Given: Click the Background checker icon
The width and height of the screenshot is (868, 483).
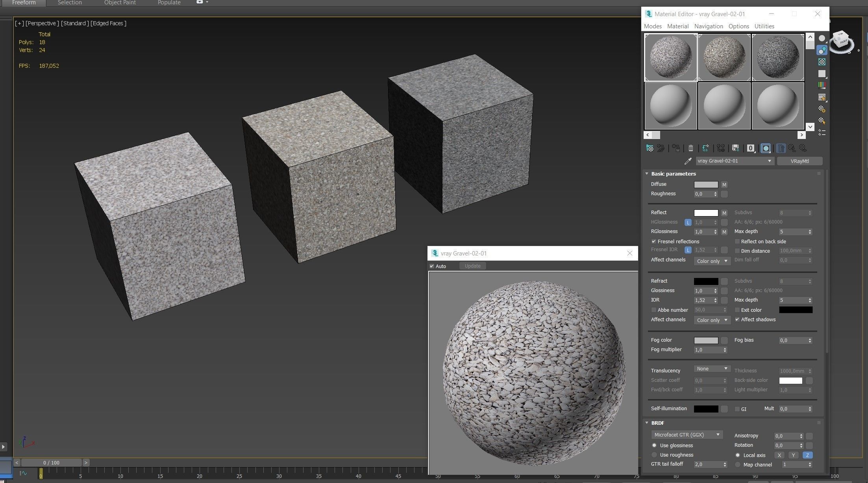Looking at the screenshot, I should point(822,62).
